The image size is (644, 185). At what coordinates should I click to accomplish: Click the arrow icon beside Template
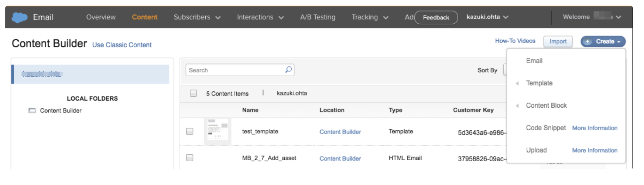[x=517, y=83]
